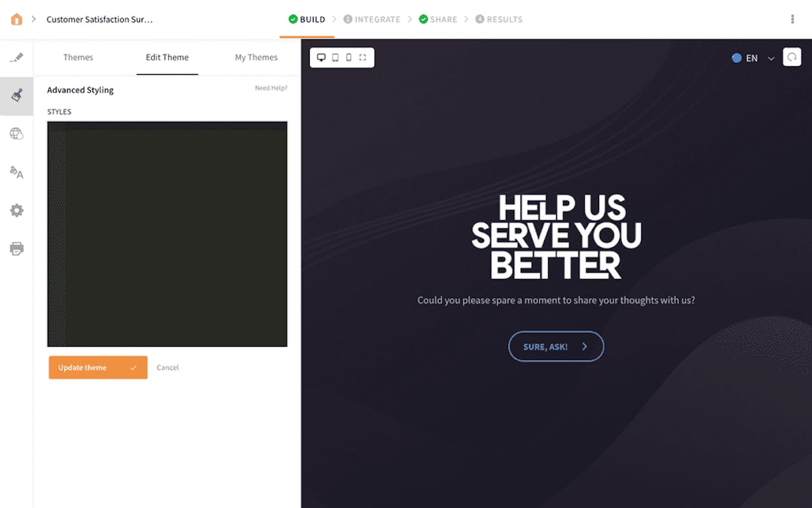812x508 pixels.
Task: Go to the RESULTS step
Action: point(499,19)
